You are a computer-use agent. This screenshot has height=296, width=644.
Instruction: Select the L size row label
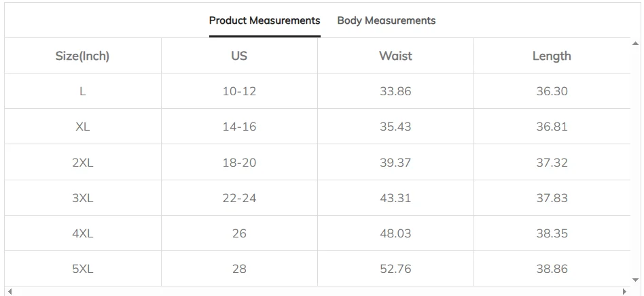tap(82, 91)
